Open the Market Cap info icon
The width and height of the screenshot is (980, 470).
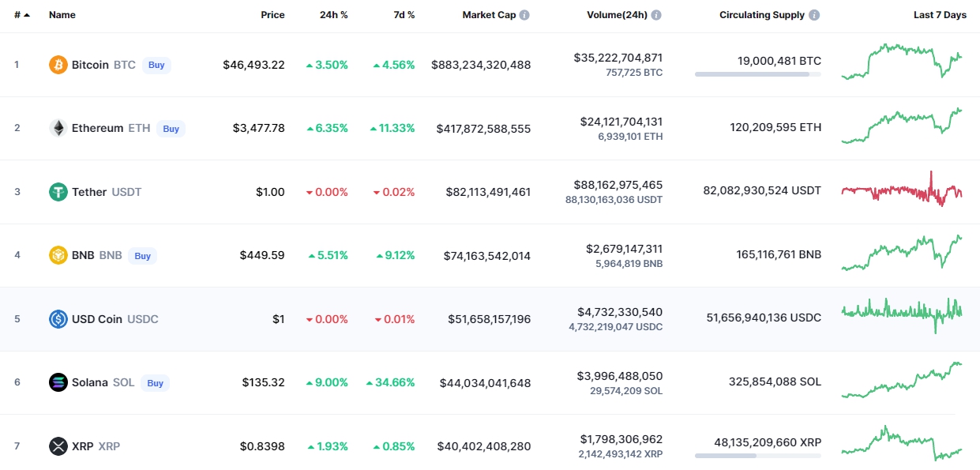tap(524, 15)
